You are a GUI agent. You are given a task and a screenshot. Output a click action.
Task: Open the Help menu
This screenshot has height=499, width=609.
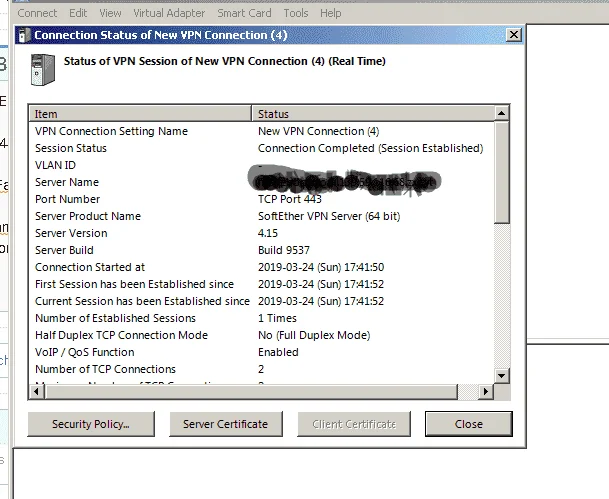[331, 13]
